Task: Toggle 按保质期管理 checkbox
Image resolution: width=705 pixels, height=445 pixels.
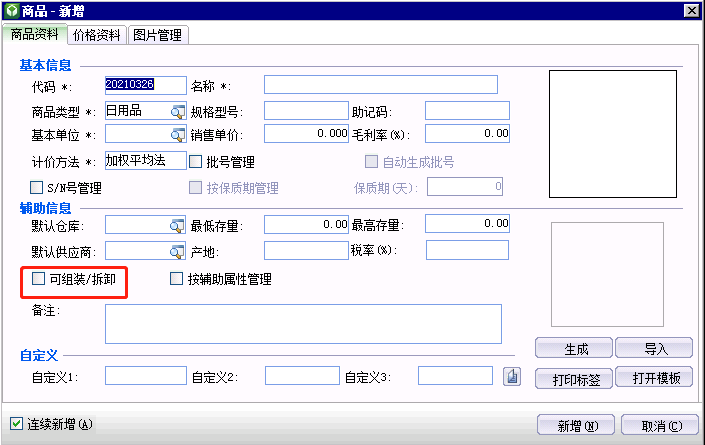Action: [195, 187]
